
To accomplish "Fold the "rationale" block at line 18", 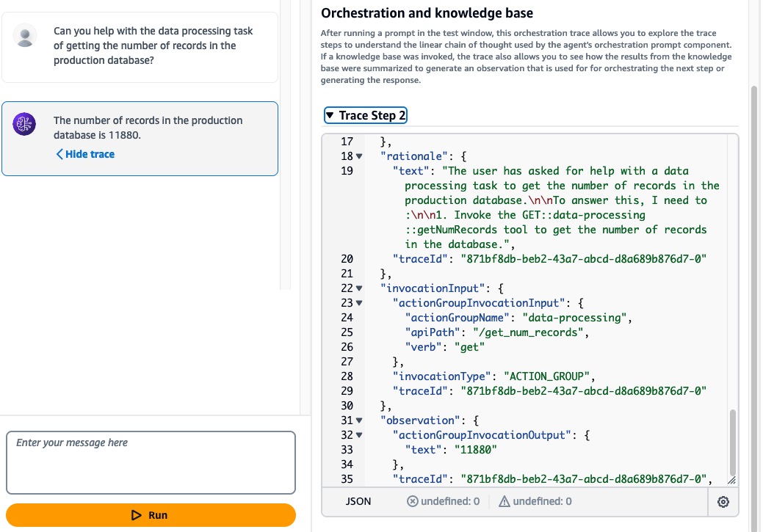I will pyautogui.click(x=359, y=156).
